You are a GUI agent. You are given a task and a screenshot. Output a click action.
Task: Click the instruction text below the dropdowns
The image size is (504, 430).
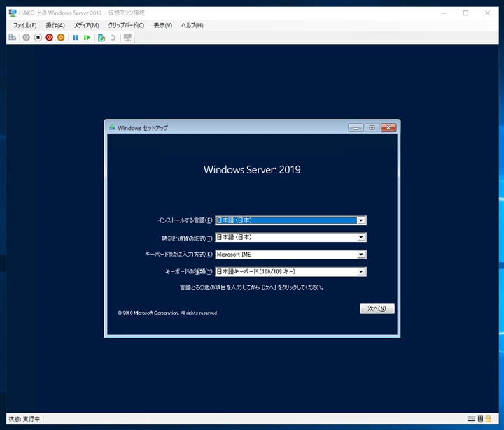(x=252, y=287)
